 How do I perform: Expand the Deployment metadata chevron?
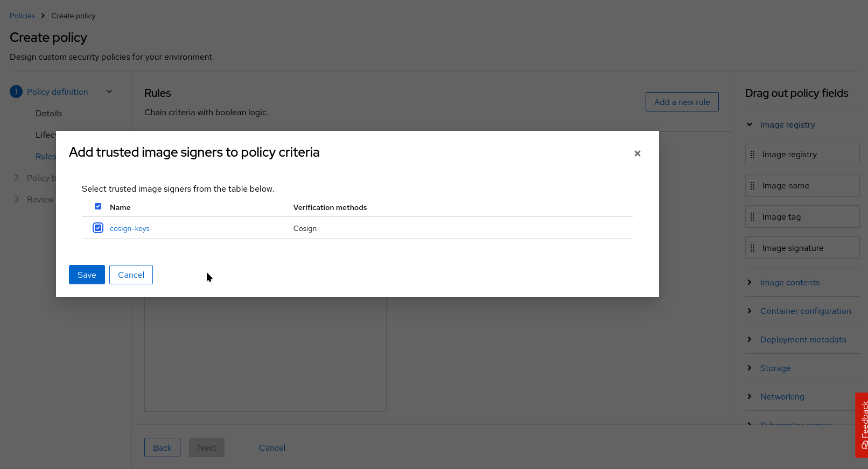750,340
